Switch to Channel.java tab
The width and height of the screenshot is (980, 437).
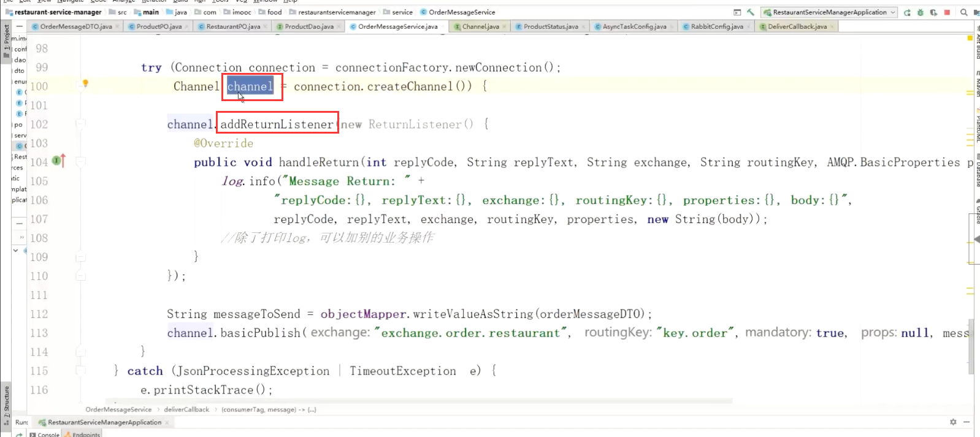[x=480, y=26]
